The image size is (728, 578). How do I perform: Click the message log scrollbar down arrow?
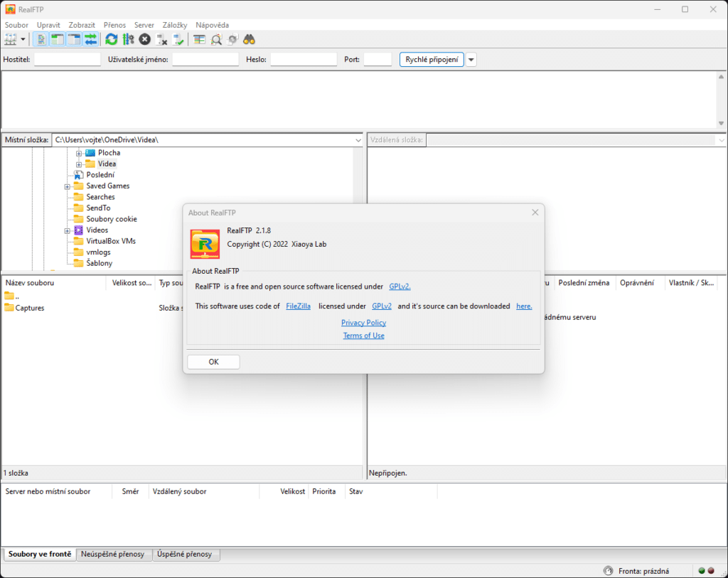[721, 122]
